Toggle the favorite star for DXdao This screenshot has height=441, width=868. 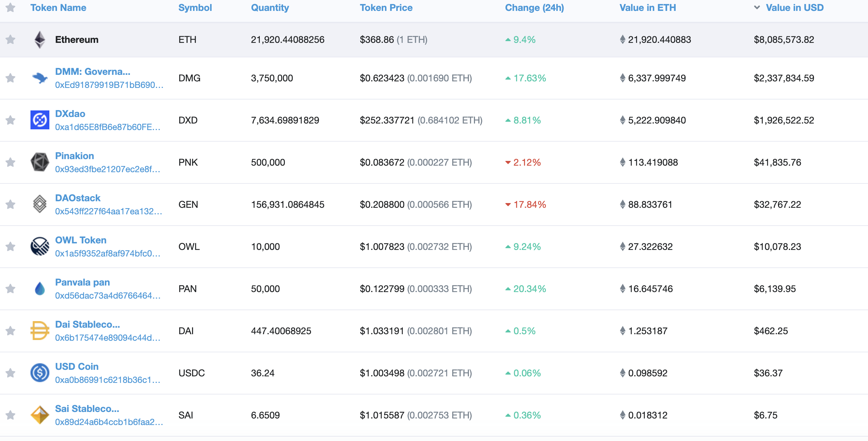11,120
